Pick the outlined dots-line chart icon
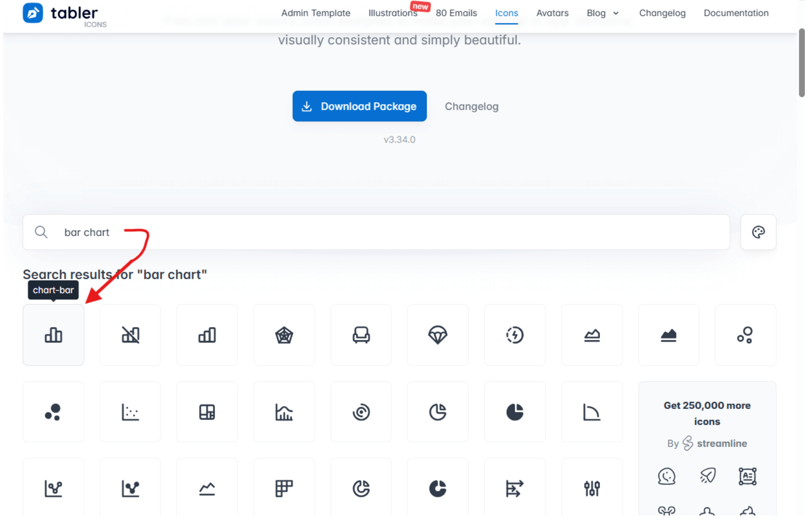The height and width of the screenshot is (525, 812). pyautogui.click(x=53, y=488)
